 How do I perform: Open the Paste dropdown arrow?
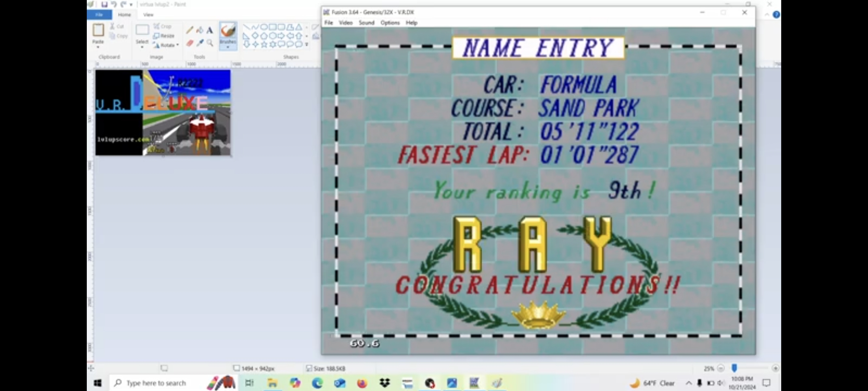98,47
